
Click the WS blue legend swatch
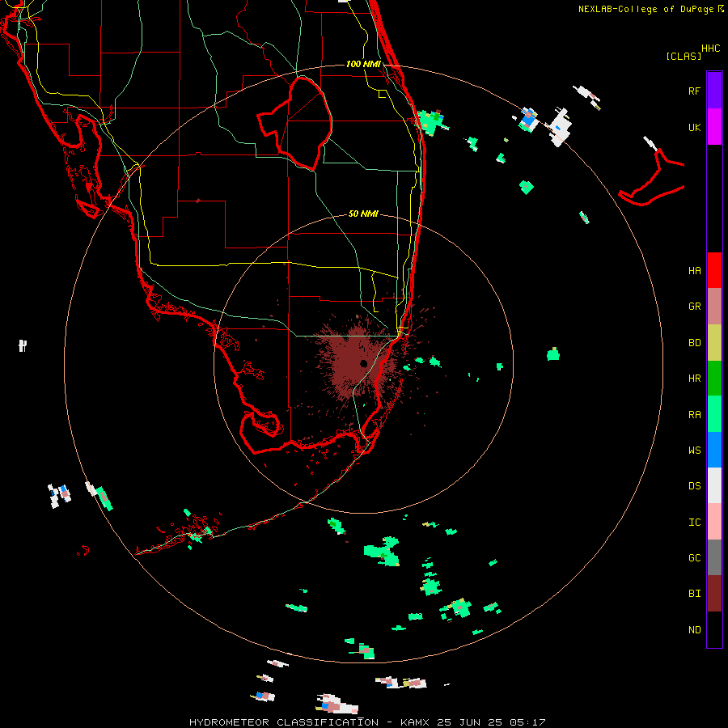(x=714, y=450)
